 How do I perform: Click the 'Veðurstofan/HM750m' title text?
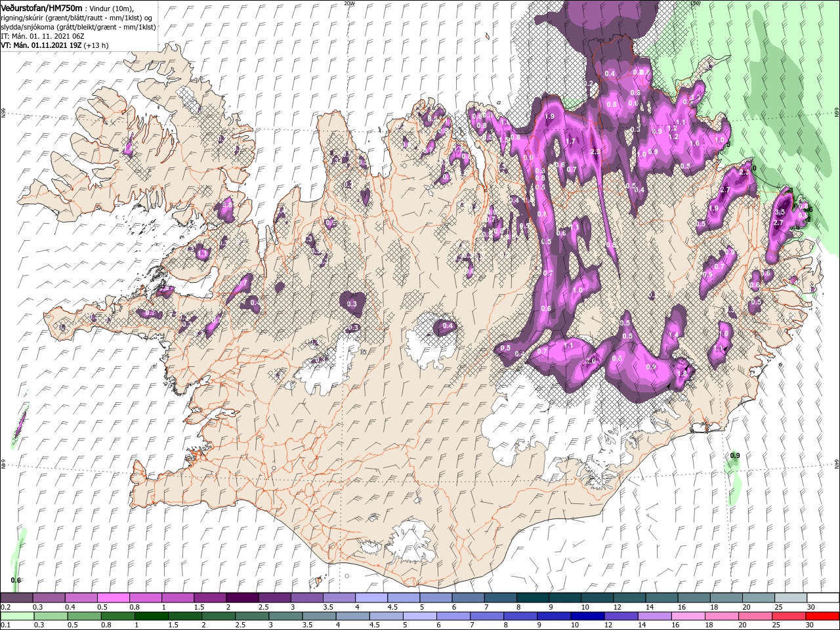pos(41,7)
